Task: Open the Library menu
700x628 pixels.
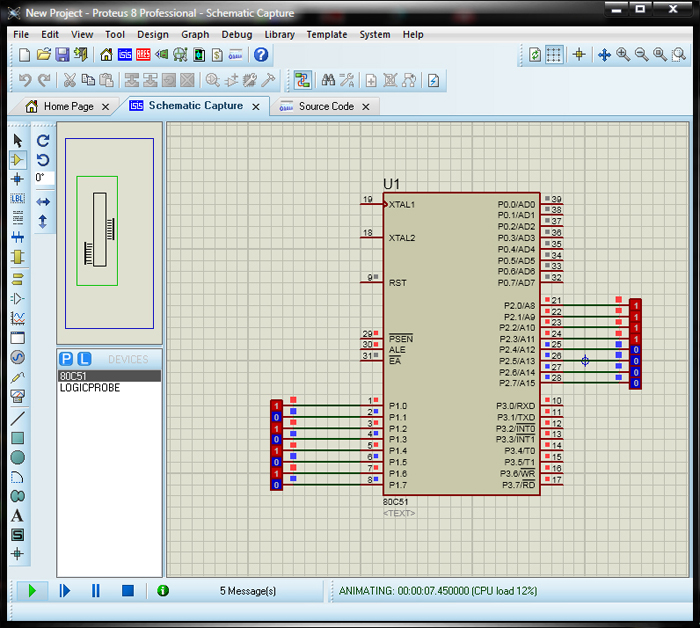Action: click(x=279, y=34)
